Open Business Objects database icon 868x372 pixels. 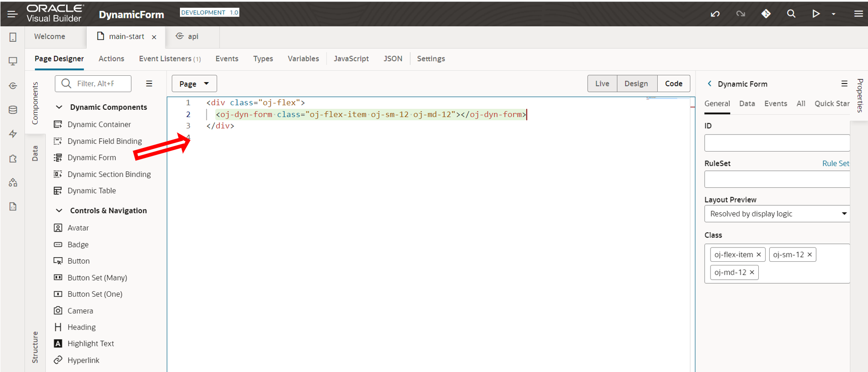(13, 110)
